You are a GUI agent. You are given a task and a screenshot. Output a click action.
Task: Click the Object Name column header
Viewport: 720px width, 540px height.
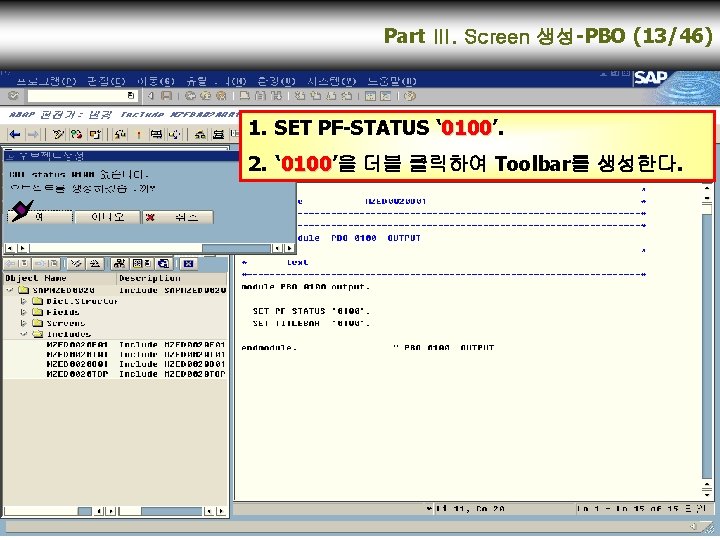[x=60, y=278]
